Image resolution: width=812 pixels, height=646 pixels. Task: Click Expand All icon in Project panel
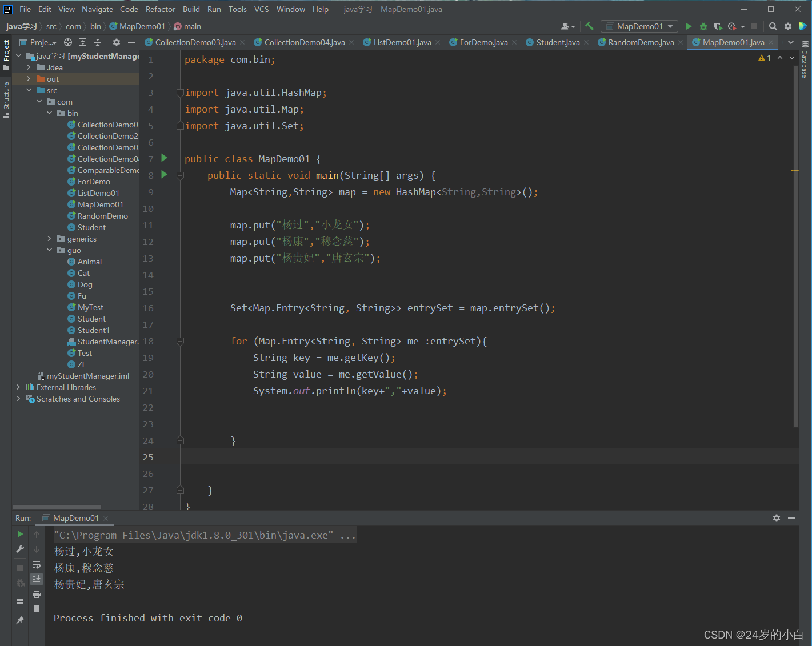tap(83, 42)
